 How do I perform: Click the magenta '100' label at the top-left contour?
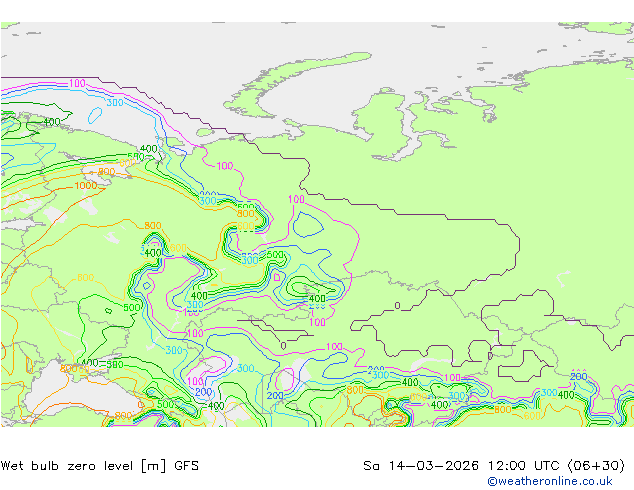pyautogui.click(x=77, y=83)
